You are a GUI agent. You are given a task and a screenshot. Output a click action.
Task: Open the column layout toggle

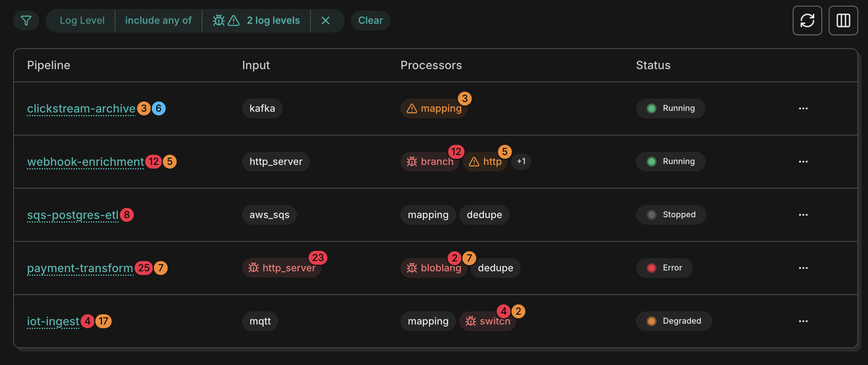point(843,20)
